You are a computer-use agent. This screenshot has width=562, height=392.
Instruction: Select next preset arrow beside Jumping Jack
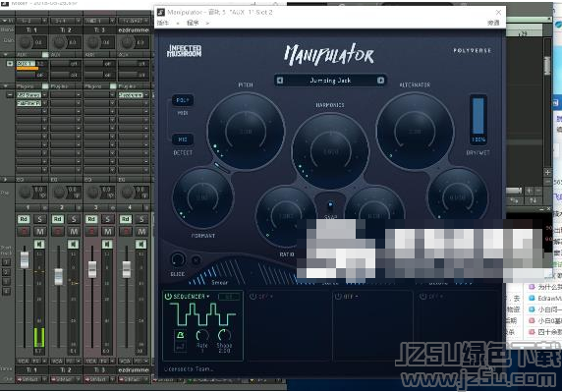tap(380, 81)
